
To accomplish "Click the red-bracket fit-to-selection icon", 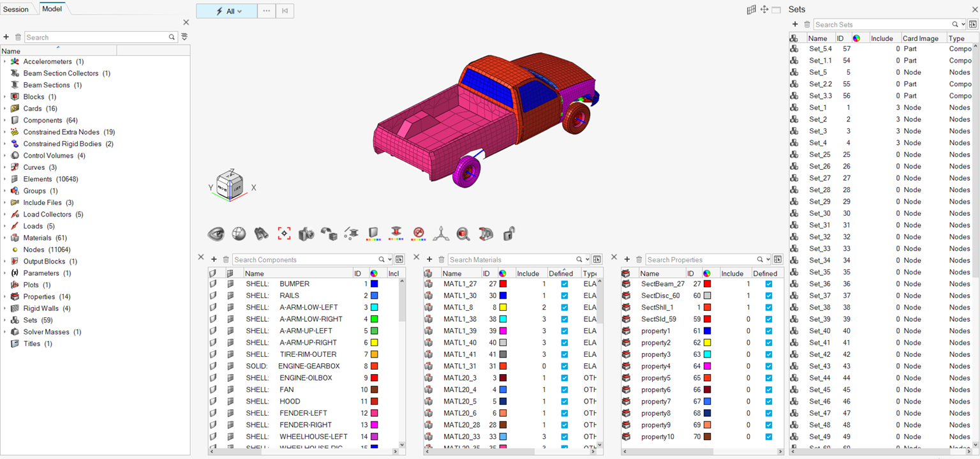I will click(x=284, y=234).
